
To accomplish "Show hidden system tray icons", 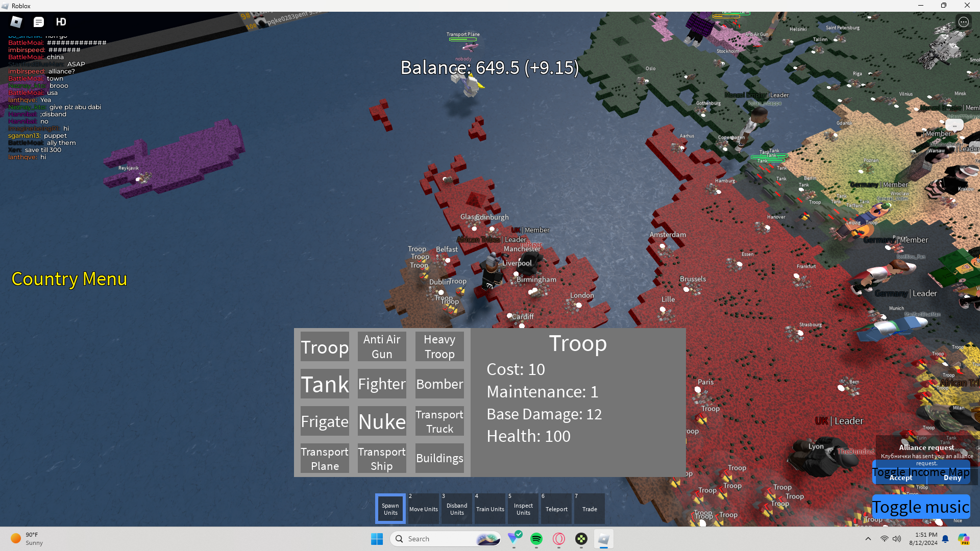I will pyautogui.click(x=868, y=539).
